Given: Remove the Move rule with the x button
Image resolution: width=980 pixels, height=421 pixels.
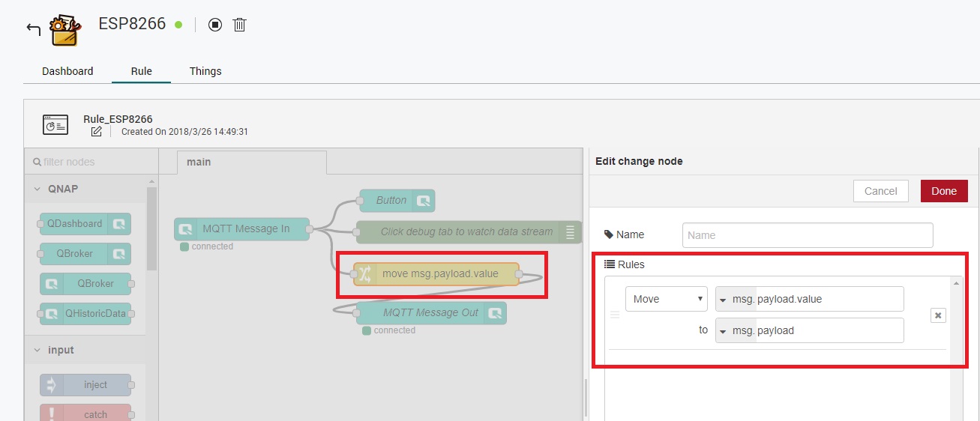Looking at the screenshot, I should tap(937, 315).
